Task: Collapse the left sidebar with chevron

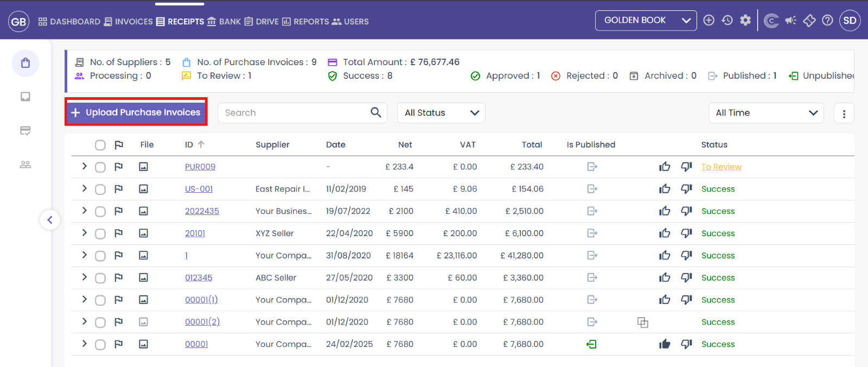Action: 50,220
